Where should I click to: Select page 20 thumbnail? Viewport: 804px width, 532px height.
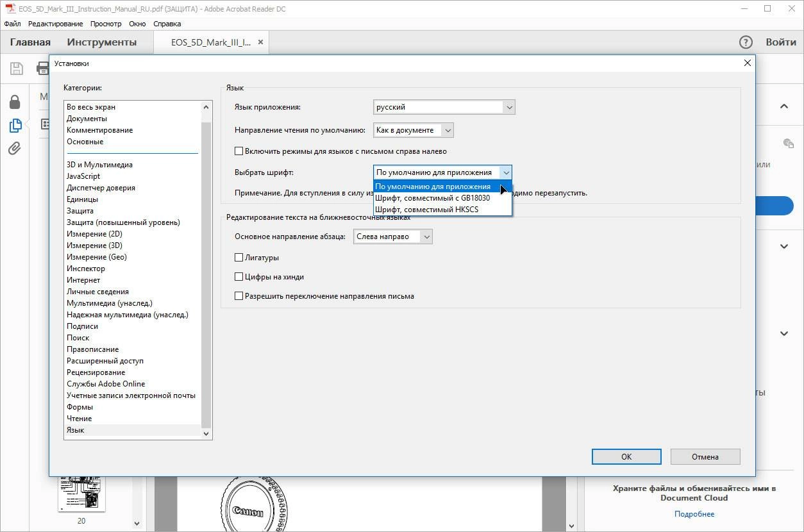pyautogui.click(x=81, y=494)
